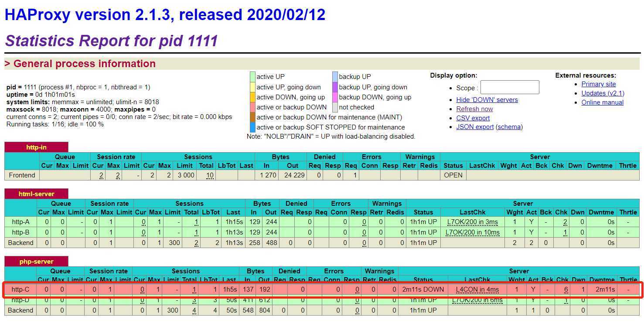The height and width of the screenshot is (330, 644).
Task: Click Frontend sessions total value 10
Action: (210, 175)
